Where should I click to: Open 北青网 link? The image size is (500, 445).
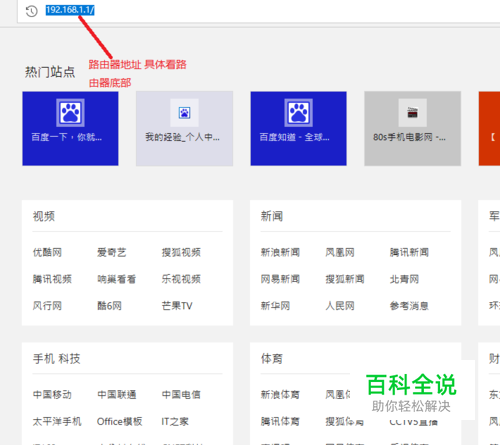[404, 279]
